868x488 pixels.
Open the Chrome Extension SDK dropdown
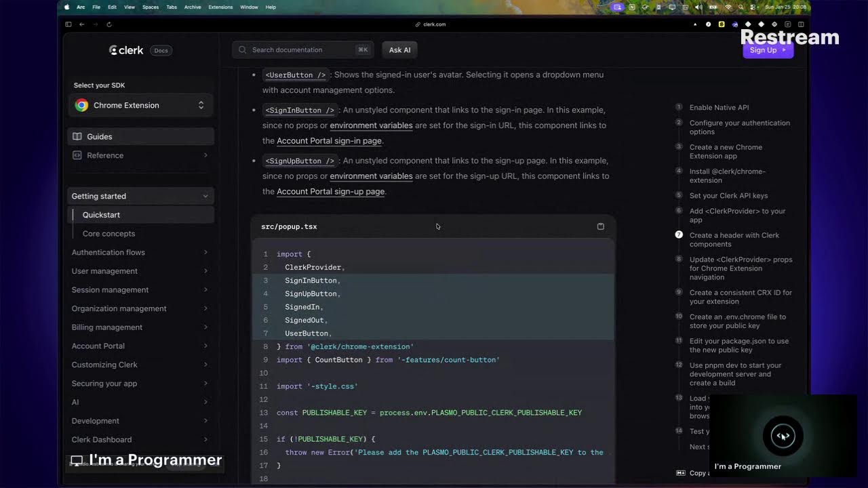pos(140,105)
